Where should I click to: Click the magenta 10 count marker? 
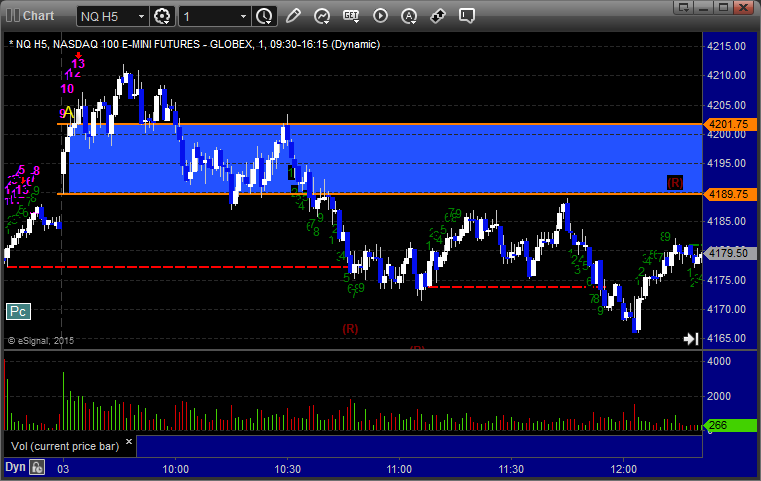click(67, 89)
